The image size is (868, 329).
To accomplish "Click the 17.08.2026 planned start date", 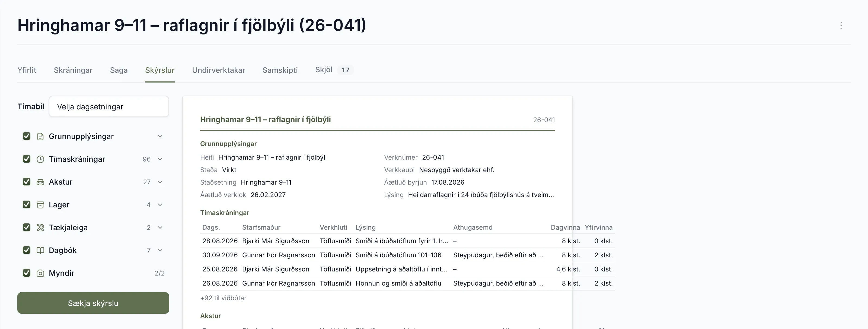I will [x=448, y=182].
